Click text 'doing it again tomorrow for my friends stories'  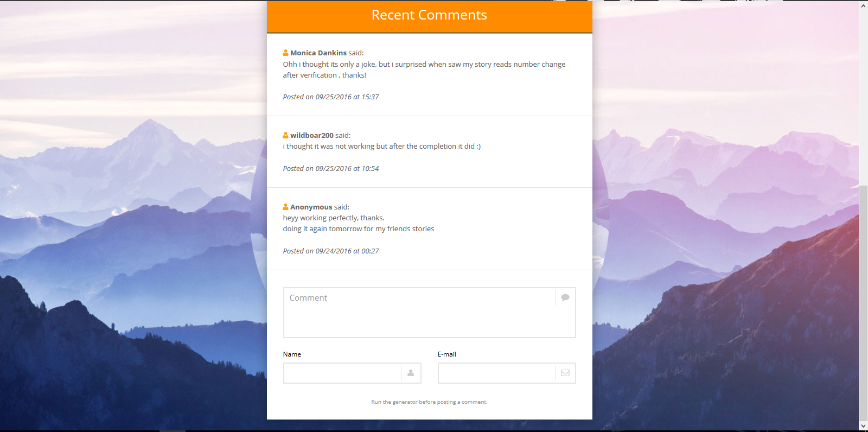359,228
